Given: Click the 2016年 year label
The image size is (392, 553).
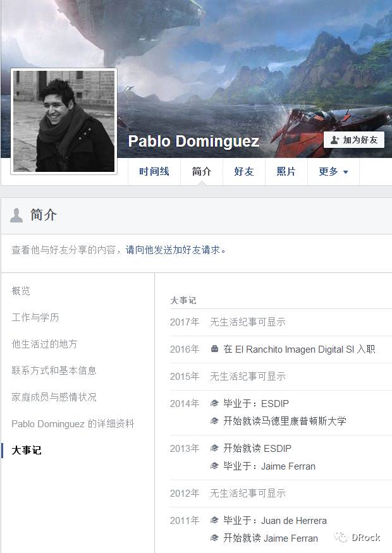Looking at the screenshot, I should click(185, 349).
